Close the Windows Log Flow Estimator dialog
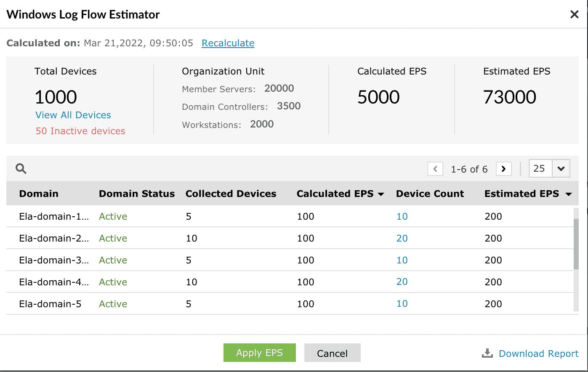The width and height of the screenshot is (588, 372). click(574, 15)
